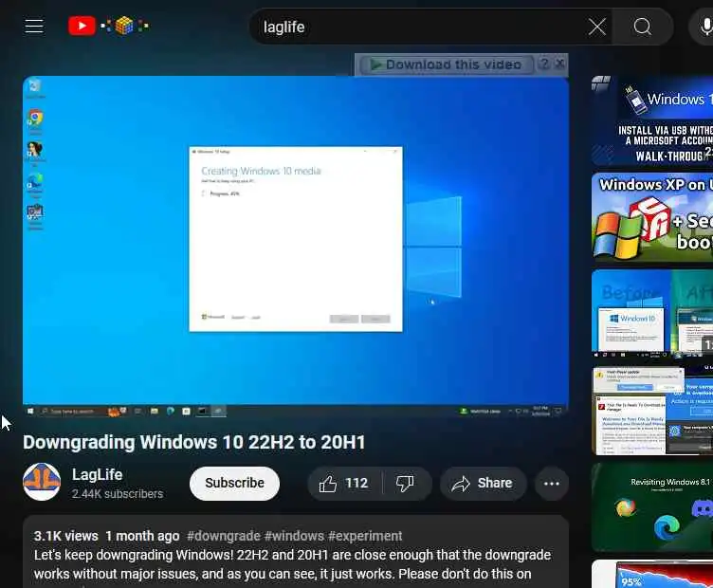713x588 pixels.
Task: Open Flash Player update popups thumbnail
Action: [x=652, y=411]
